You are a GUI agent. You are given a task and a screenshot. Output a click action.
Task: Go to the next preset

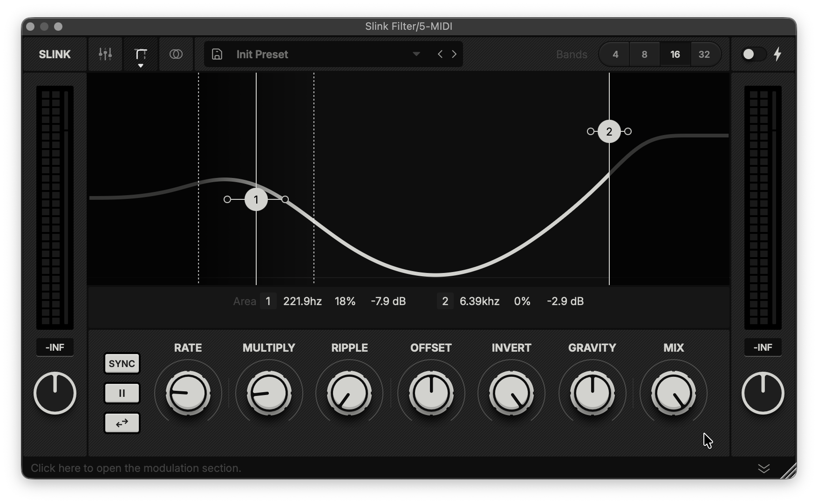click(454, 54)
